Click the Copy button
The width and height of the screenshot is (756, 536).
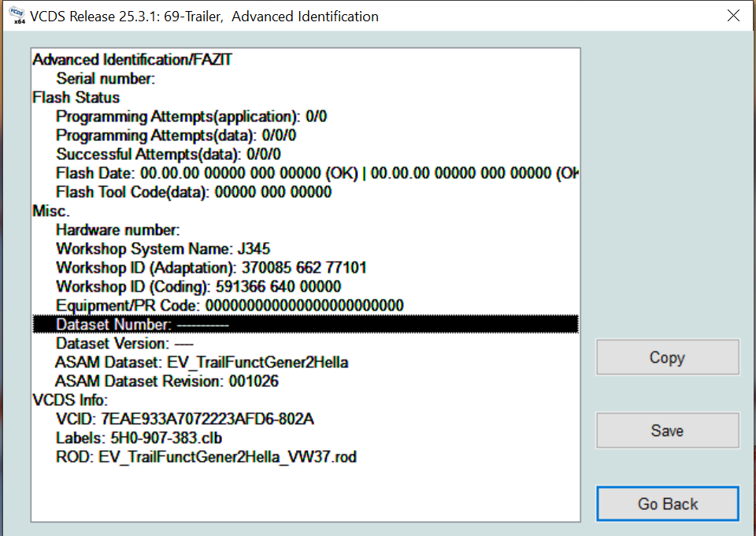coord(667,358)
